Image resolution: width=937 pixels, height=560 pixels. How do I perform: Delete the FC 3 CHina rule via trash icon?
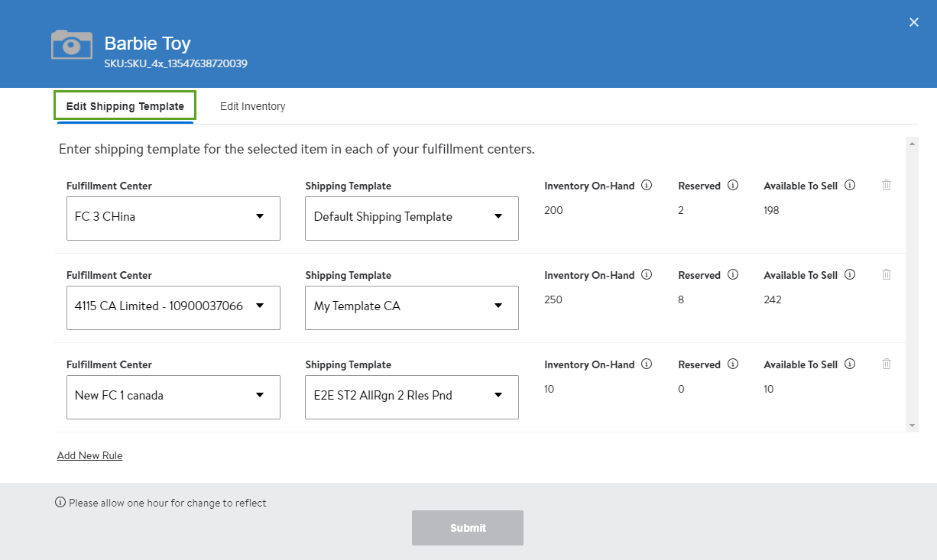click(x=887, y=185)
